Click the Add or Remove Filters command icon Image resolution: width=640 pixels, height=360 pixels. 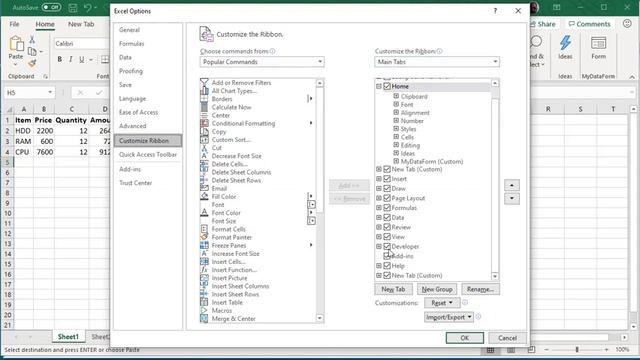(x=204, y=83)
